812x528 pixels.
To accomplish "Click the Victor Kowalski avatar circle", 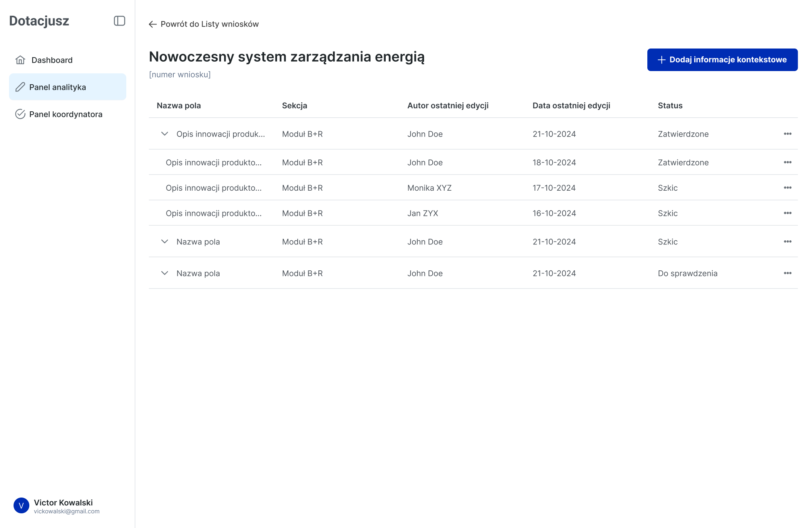I will (21, 506).
